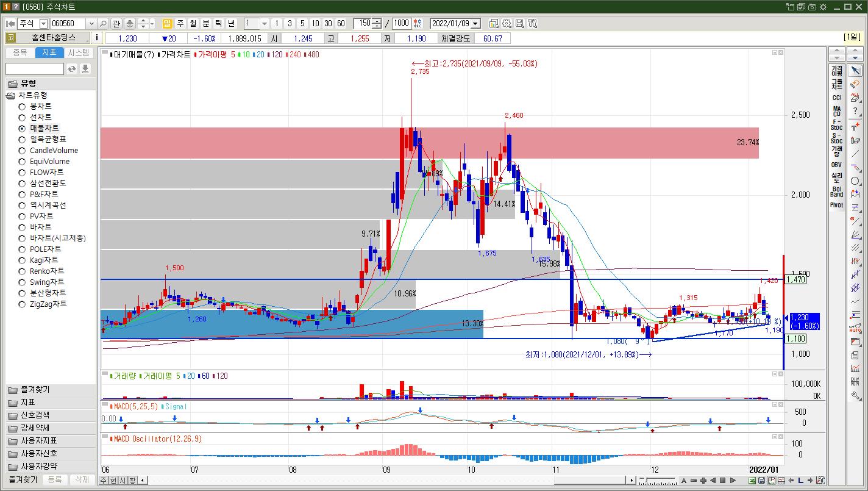Screen dimensions: 868x491
Task: Expand the 즐겨찾기 panel section
Action: pyautogui.click(x=50, y=390)
